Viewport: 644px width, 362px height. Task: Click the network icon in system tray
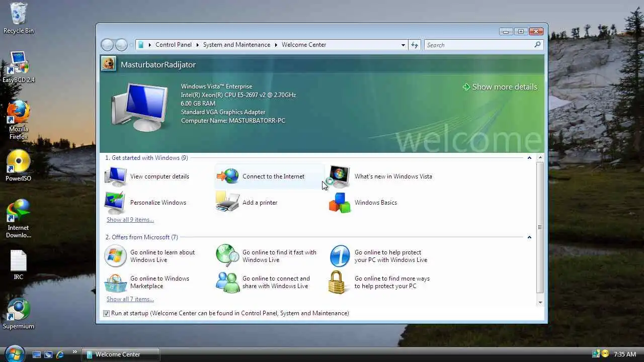(596, 354)
